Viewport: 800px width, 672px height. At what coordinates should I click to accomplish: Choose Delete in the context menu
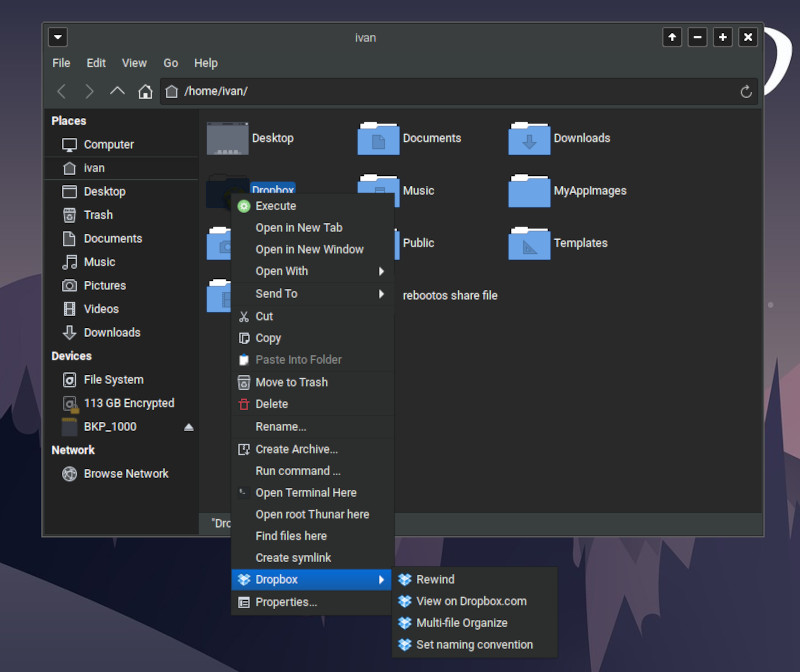[312, 404]
